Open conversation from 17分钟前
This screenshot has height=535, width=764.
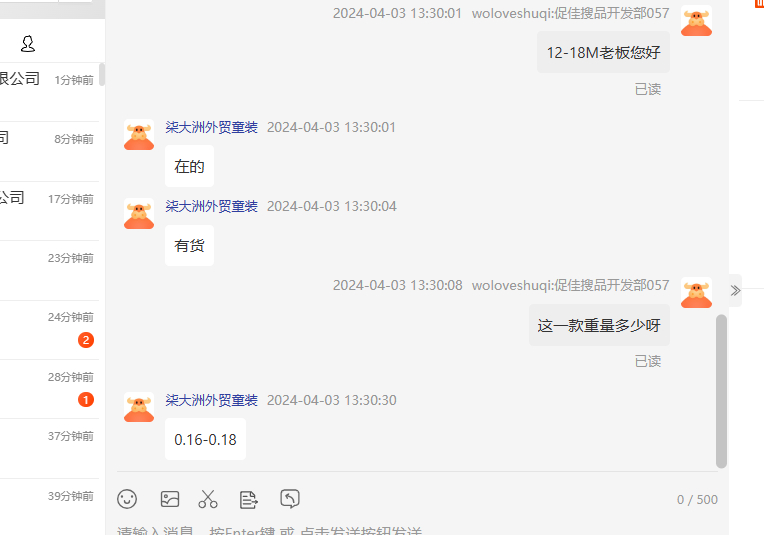pyautogui.click(x=49, y=211)
